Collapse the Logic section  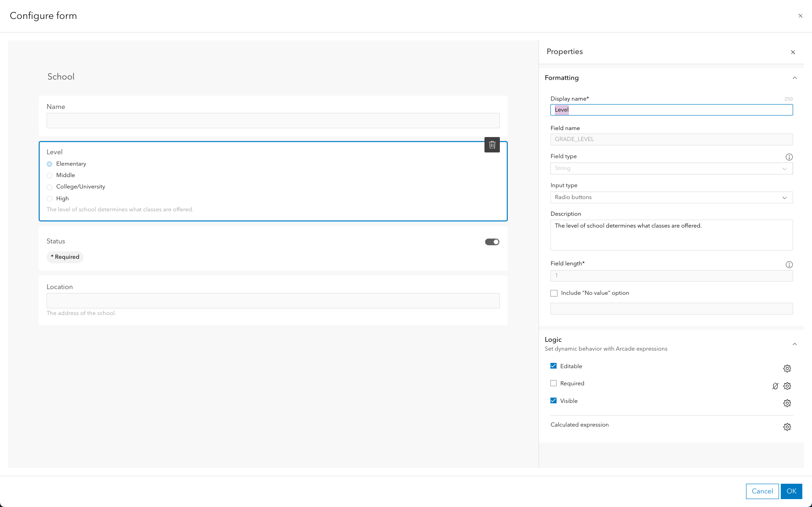click(794, 344)
